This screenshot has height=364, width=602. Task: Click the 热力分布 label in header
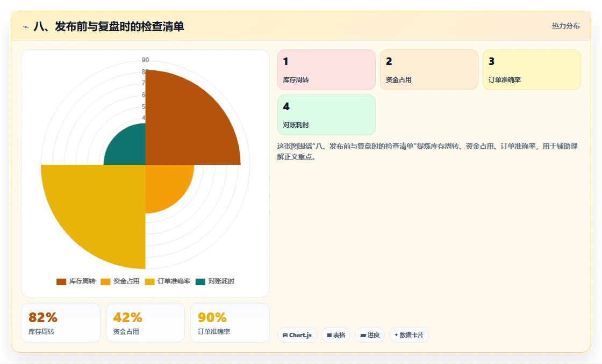point(565,26)
